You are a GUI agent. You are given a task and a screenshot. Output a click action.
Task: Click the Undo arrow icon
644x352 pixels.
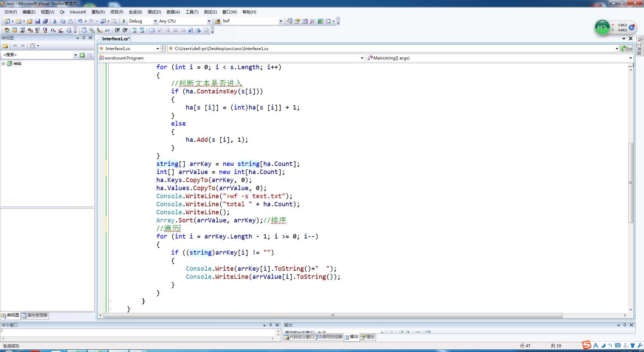point(80,21)
